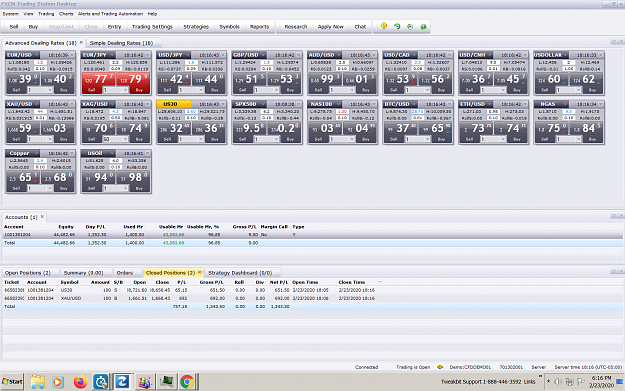The image size is (625, 391).
Task: Click the red EUR/JPY Sell price tile
Action: click(99, 79)
